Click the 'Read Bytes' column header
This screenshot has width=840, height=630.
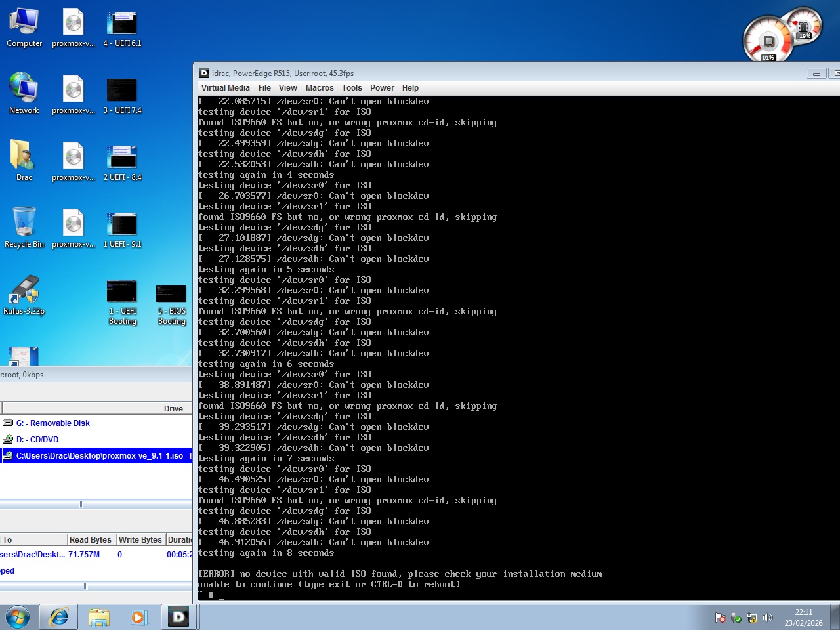(x=92, y=539)
